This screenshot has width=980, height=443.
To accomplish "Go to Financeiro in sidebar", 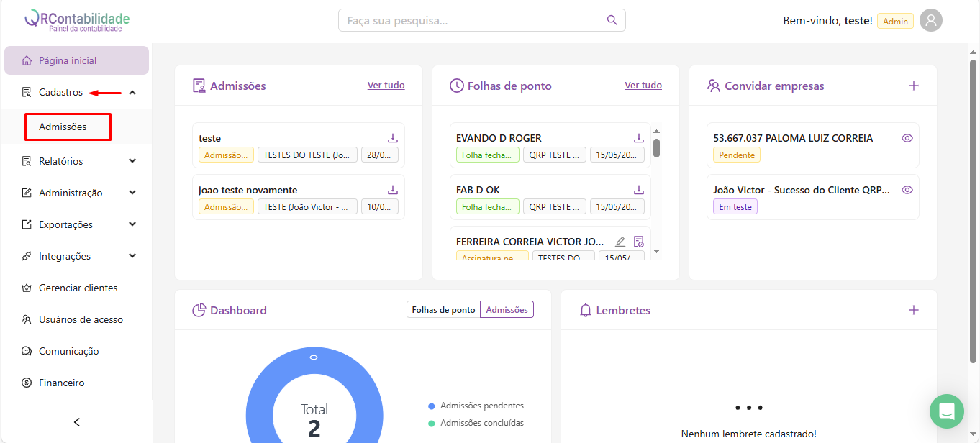I will (61, 383).
